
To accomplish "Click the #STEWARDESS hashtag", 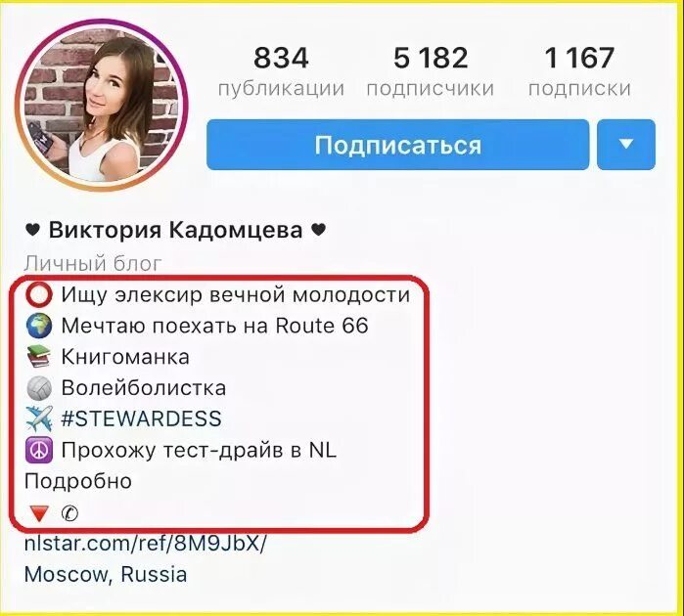I will (141, 418).
